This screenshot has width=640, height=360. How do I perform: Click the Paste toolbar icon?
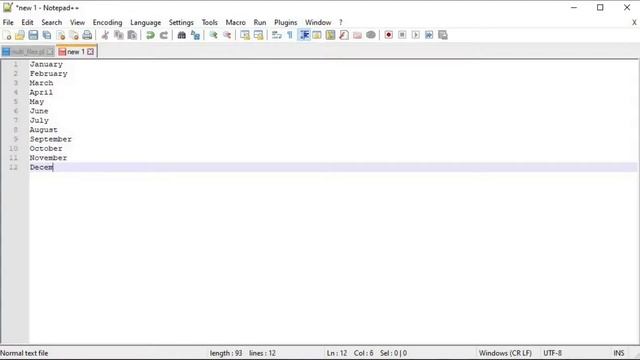point(132,35)
